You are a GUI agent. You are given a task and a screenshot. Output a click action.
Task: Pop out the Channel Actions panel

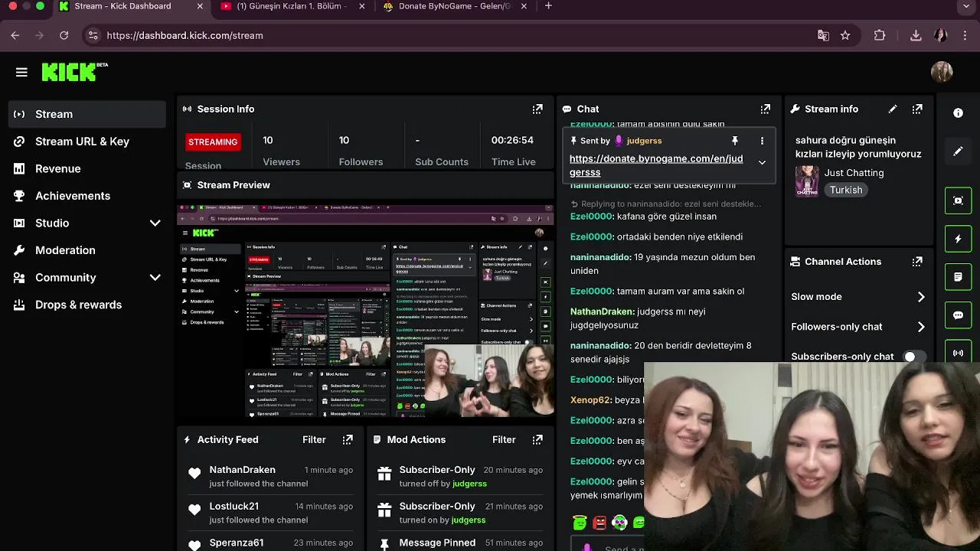click(917, 262)
